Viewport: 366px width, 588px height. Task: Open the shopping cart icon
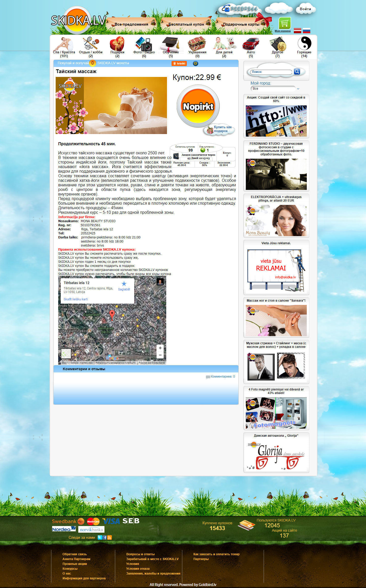coord(285,23)
